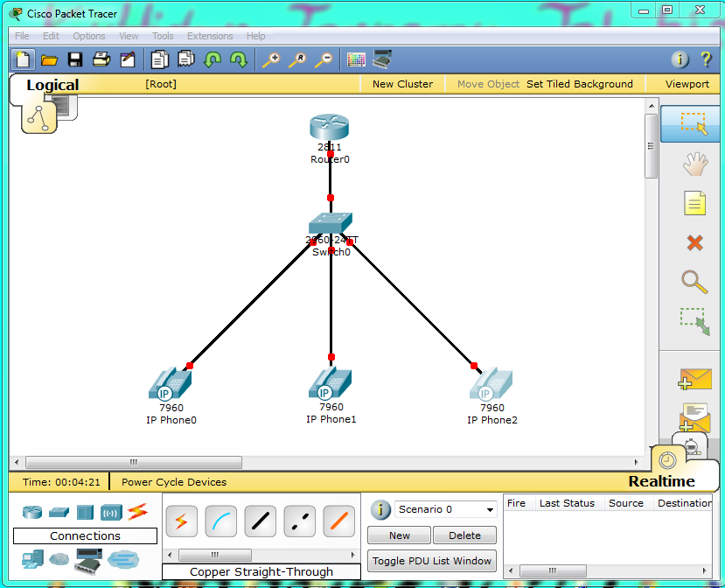Click the Paste icon in toolbar
This screenshot has height=588, width=725.
(x=186, y=59)
